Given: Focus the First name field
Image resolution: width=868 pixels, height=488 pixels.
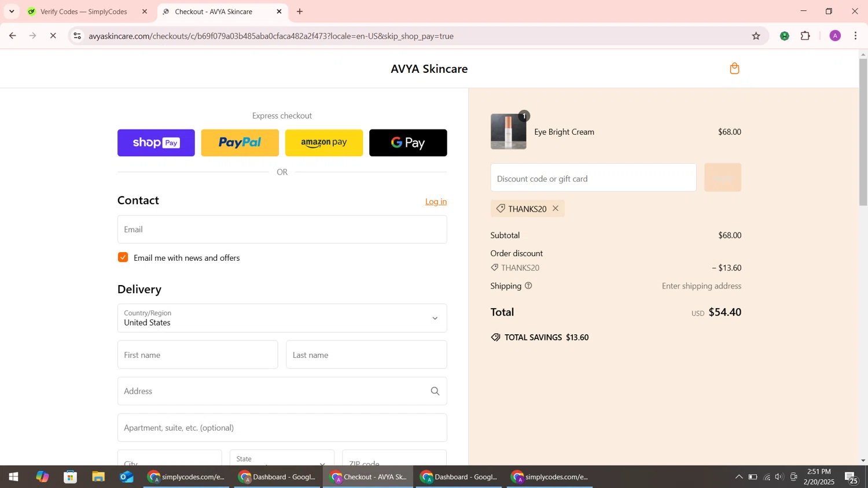Looking at the screenshot, I should pyautogui.click(x=197, y=355).
